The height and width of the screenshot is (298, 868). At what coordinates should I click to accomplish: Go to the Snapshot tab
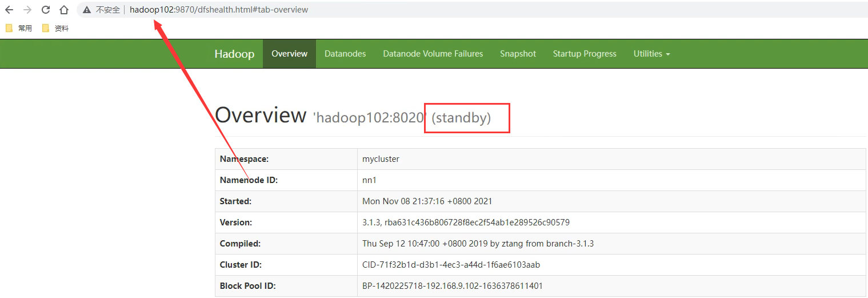pyautogui.click(x=518, y=54)
